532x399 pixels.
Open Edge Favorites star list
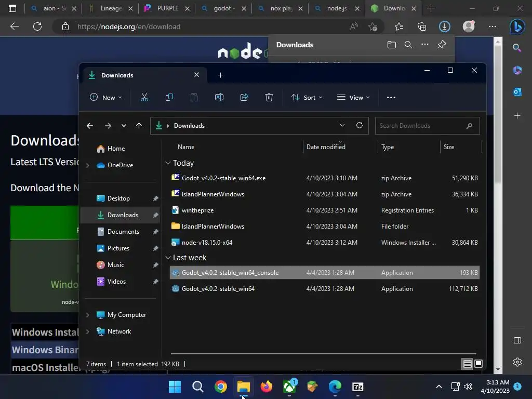399,26
